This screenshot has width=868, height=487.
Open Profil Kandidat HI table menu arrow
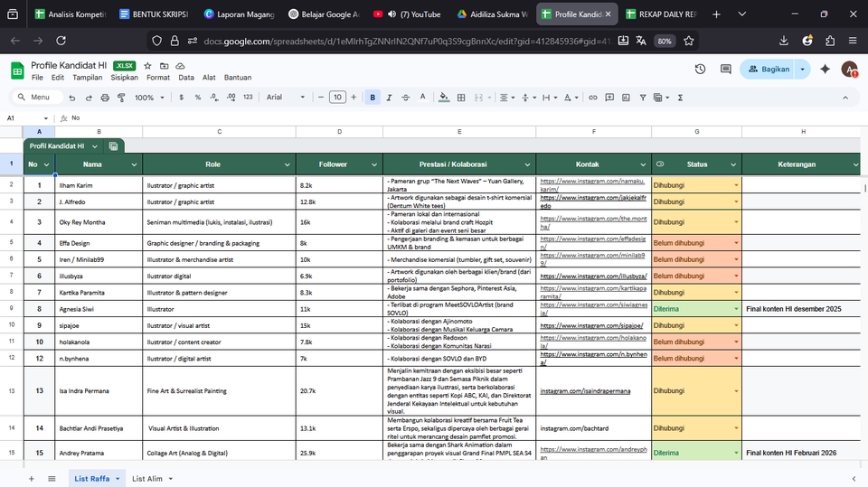[x=95, y=146]
